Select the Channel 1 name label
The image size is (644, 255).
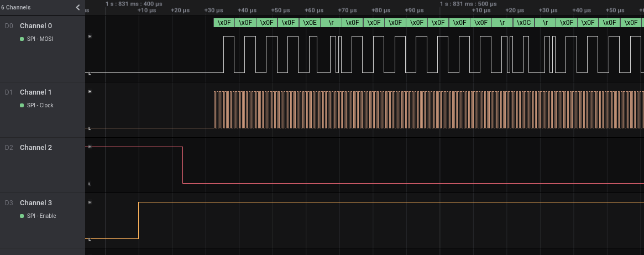(x=36, y=92)
